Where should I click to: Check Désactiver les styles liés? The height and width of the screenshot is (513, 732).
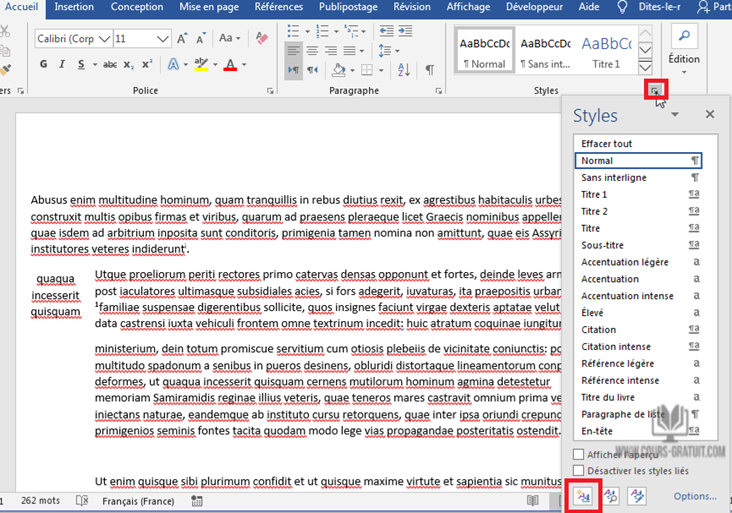coord(579,470)
